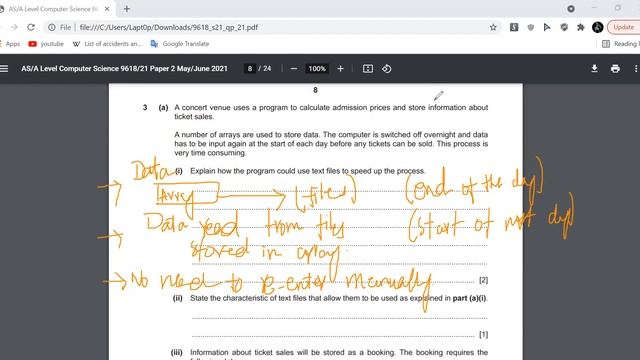Fit PDF to page icon
Viewport: 640px width, 360px height.
coord(368,69)
